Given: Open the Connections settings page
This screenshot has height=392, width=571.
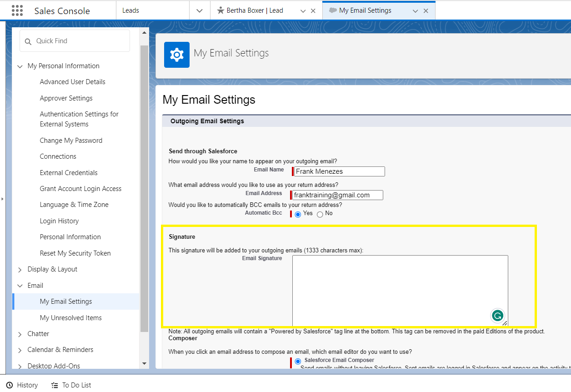Looking at the screenshot, I should pos(58,156).
